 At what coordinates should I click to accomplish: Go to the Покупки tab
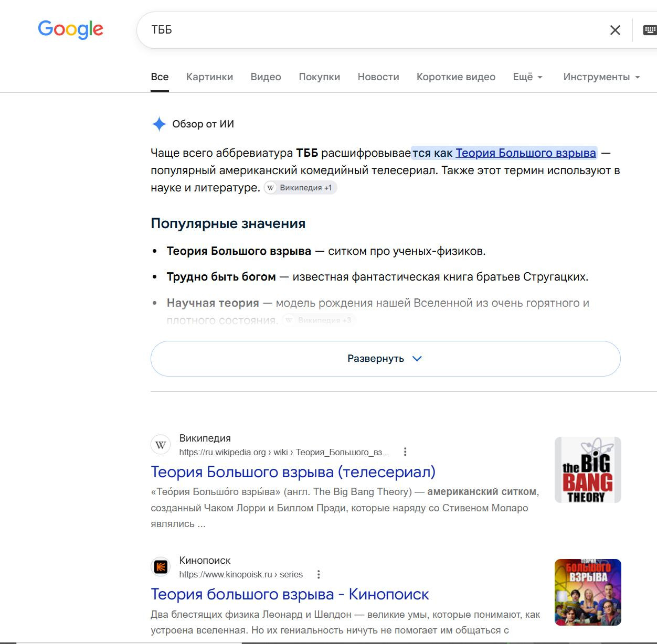tap(319, 77)
